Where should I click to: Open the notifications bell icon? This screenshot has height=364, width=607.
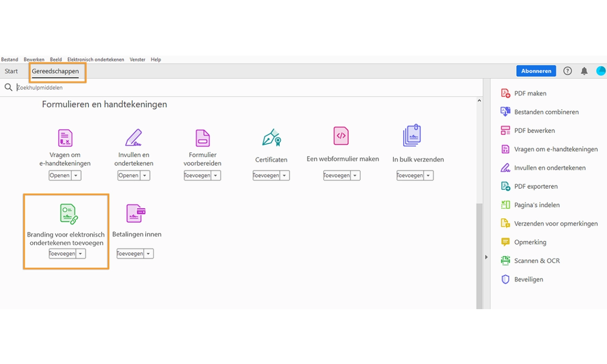[584, 71]
